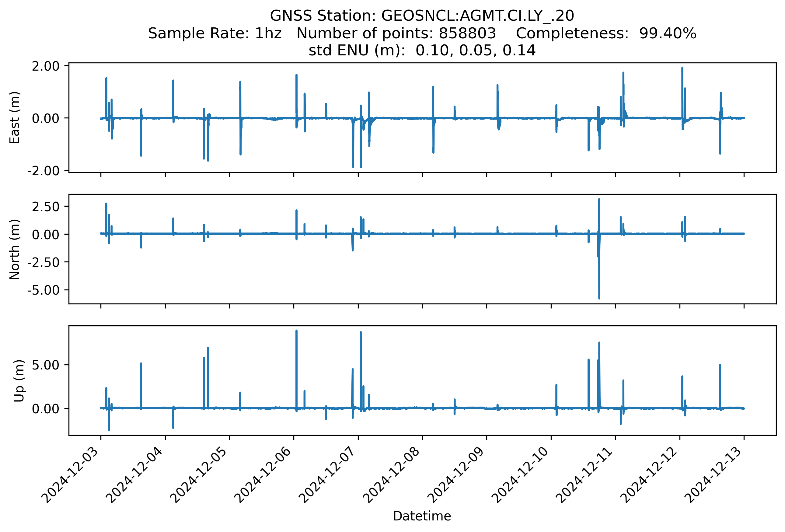Image resolution: width=785 pixels, height=532 pixels.
Task: Click the 5.00 tick on Up axis
Action: coord(46,365)
